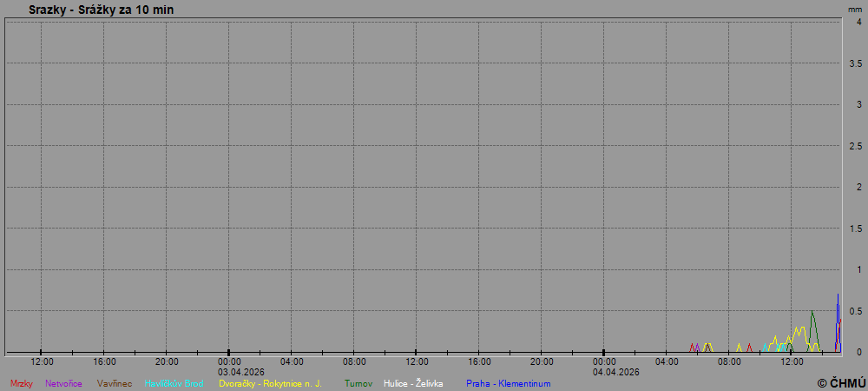Click the 04.04.2026 date label
This screenshot has width=868, height=391.
(x=616, y=372)
